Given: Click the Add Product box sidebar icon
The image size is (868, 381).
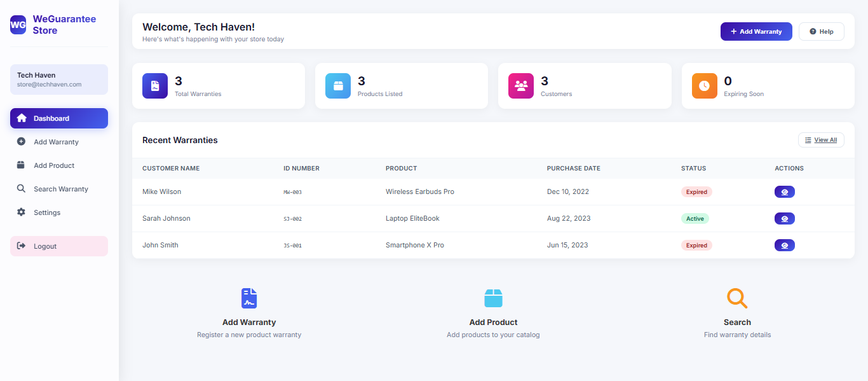Looking at the screenshot, I should click(21, 165).
